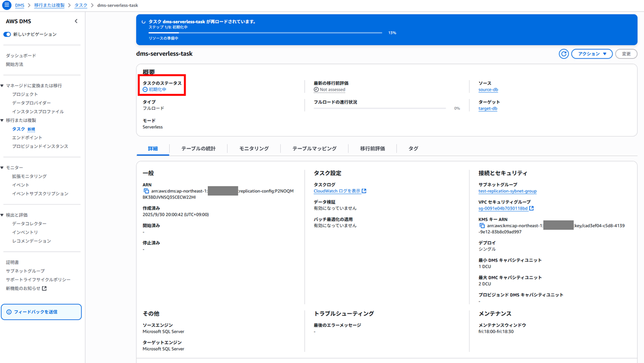Click the info icon in feedback button
644x363 pixels.
coord(9,312)
